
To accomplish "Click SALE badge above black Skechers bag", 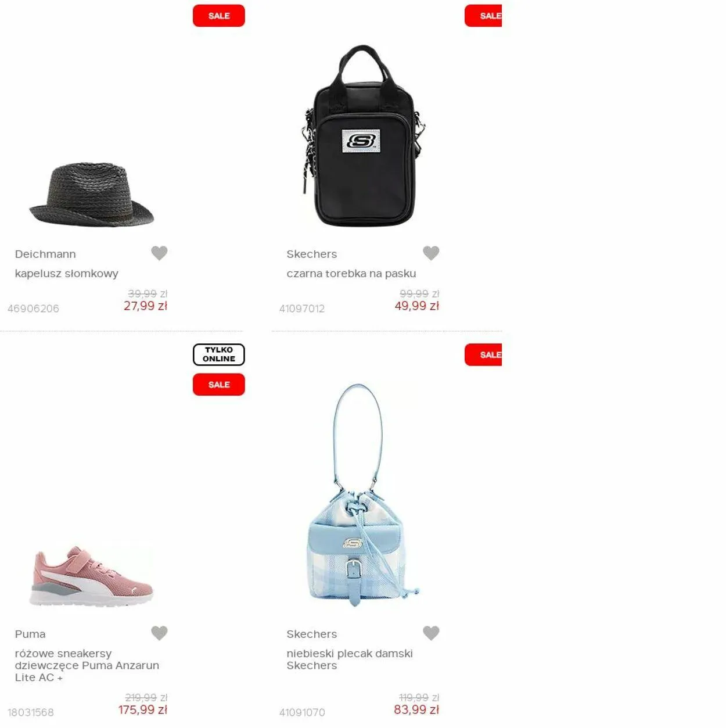I will [483, 16].
